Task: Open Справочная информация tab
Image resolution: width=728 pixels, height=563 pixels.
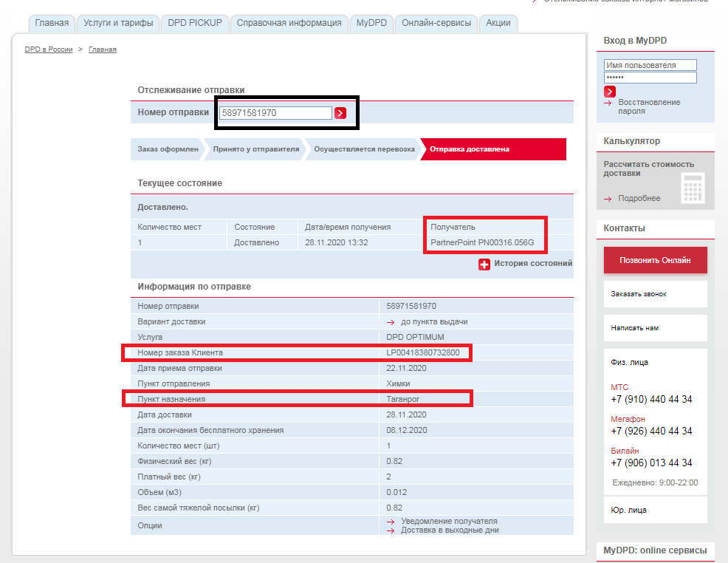Action: pyautogui.click(x=289, y=23)
